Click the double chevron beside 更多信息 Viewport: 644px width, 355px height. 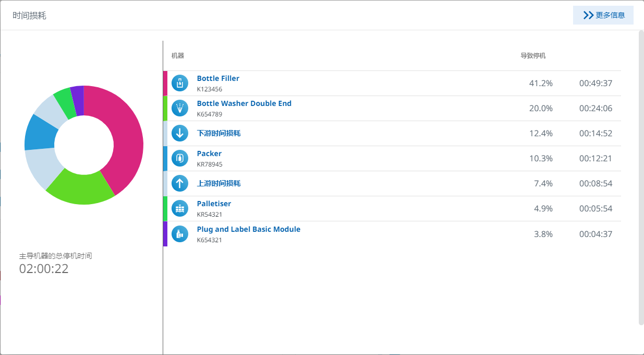[x=588, y=15]
